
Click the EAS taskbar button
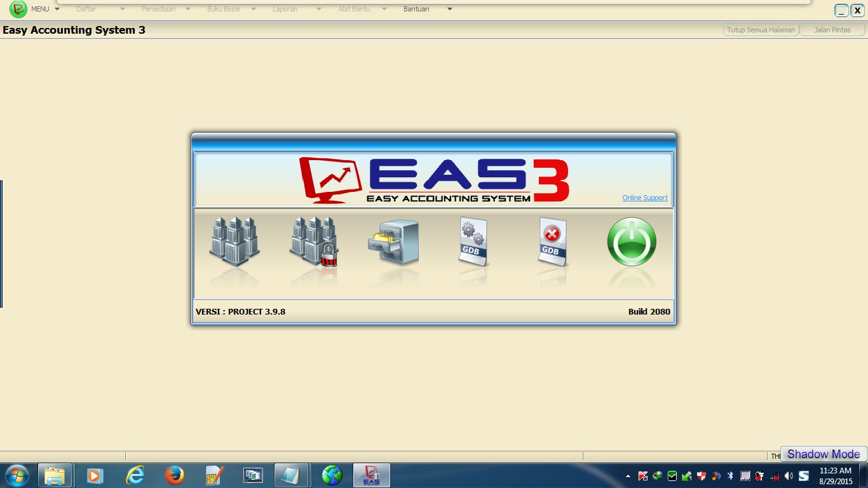click(x=371, y=475)
